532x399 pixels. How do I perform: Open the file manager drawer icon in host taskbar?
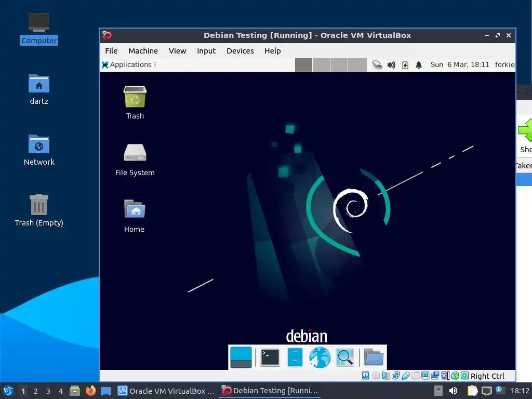tap(75, 391)
